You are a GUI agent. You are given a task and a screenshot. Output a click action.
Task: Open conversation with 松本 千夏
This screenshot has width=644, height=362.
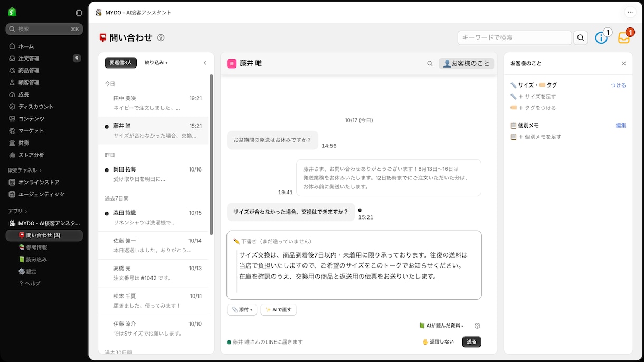[x=154, y=301]
